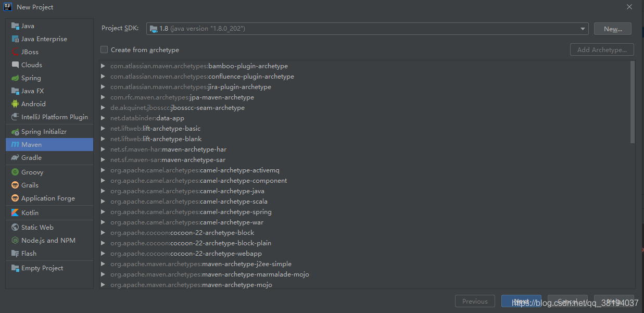Select maven-archetype-marmalade-mojo row

coord(364,274)
